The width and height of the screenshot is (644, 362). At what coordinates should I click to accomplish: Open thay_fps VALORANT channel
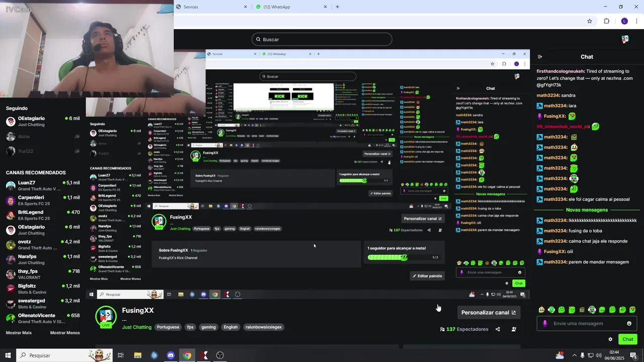point(43,274)
